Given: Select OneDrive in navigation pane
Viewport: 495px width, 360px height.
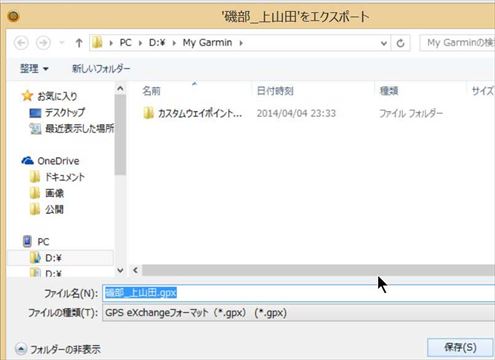Looking at the screenshot, I should pos(58,161).
